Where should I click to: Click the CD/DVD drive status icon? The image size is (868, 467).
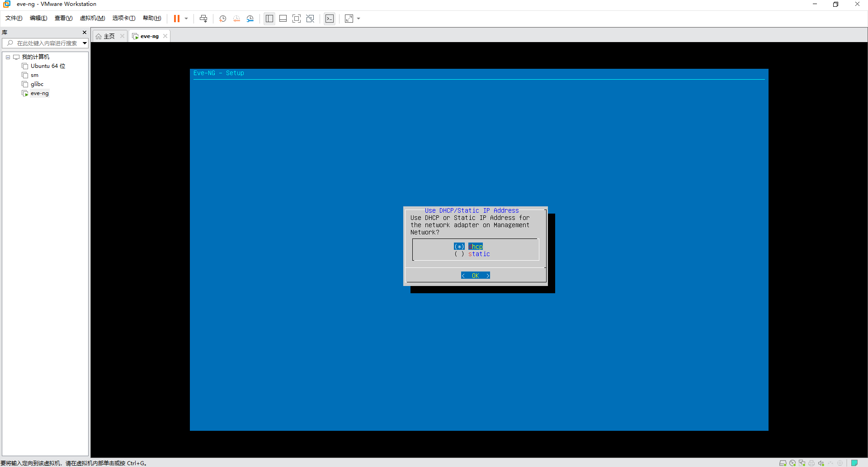pyautogui.click(x=793, y=463)
